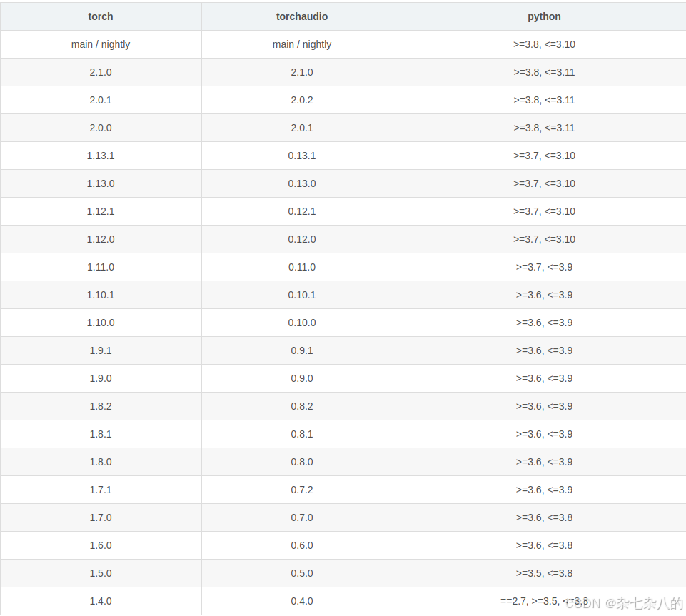Select torch version 1.9.0 cell

[101, 379]
